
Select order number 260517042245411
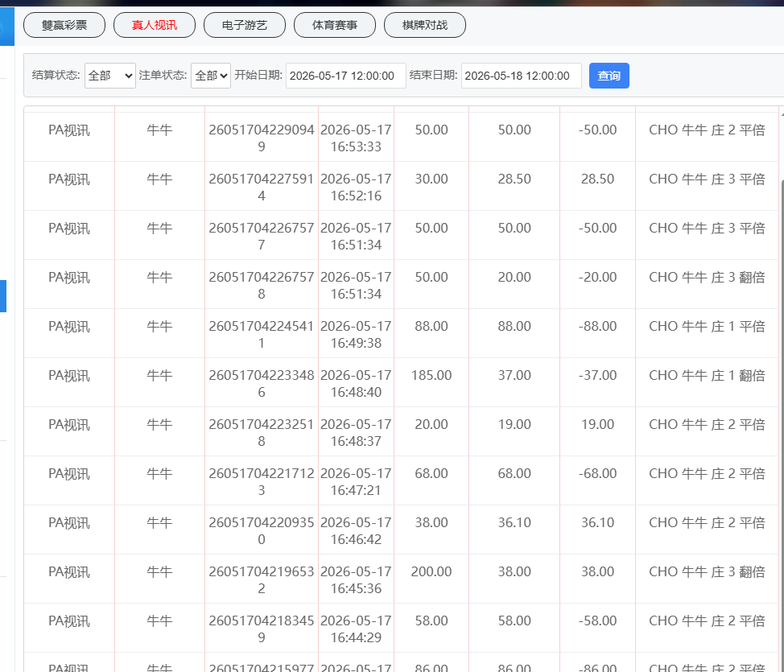262,334
